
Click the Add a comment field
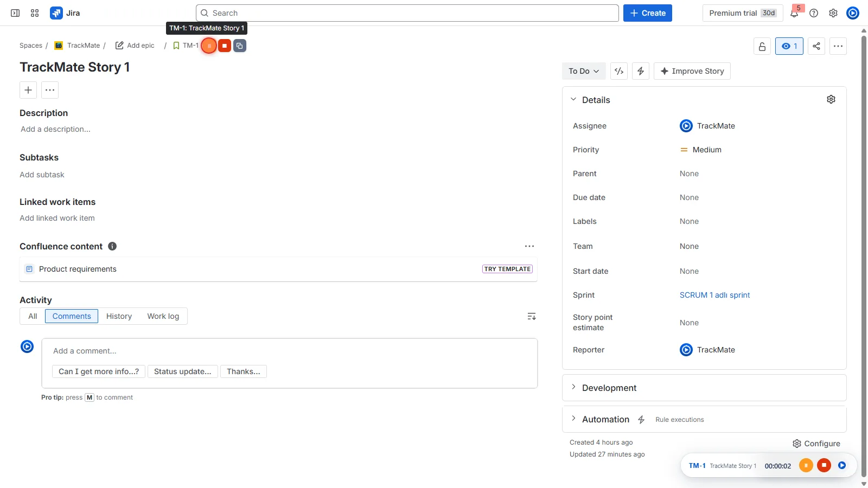point(290,351)
